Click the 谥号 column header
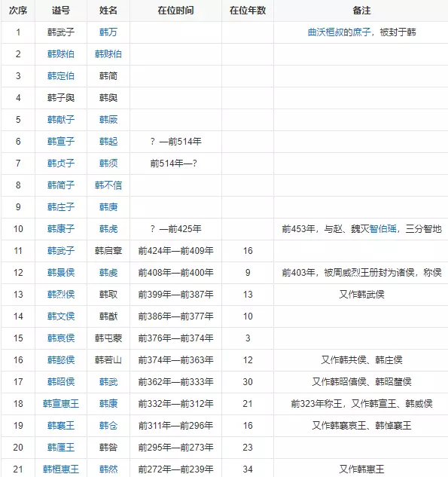This screenshot has height=477, width=448. coord(61,11)
